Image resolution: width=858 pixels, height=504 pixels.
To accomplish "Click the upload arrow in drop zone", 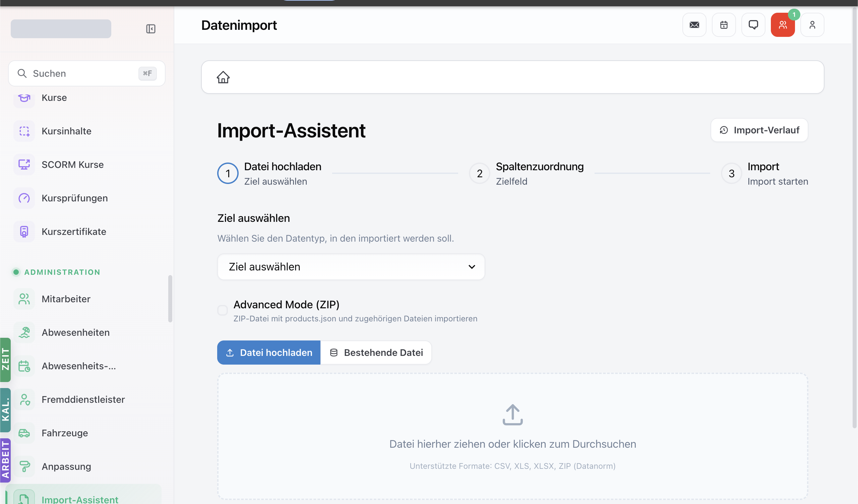I will 512,415.
